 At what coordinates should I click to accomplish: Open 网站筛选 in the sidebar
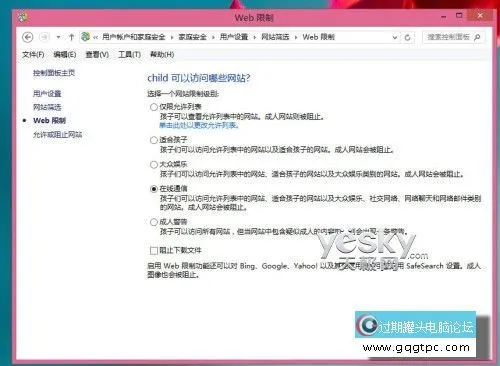coord(47,107)
